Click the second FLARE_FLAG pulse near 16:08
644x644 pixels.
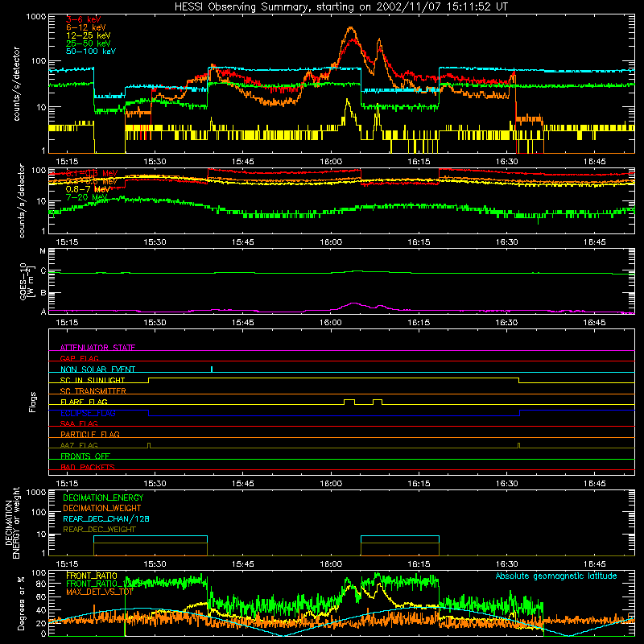pyautogui.click(x=378, y=402)
